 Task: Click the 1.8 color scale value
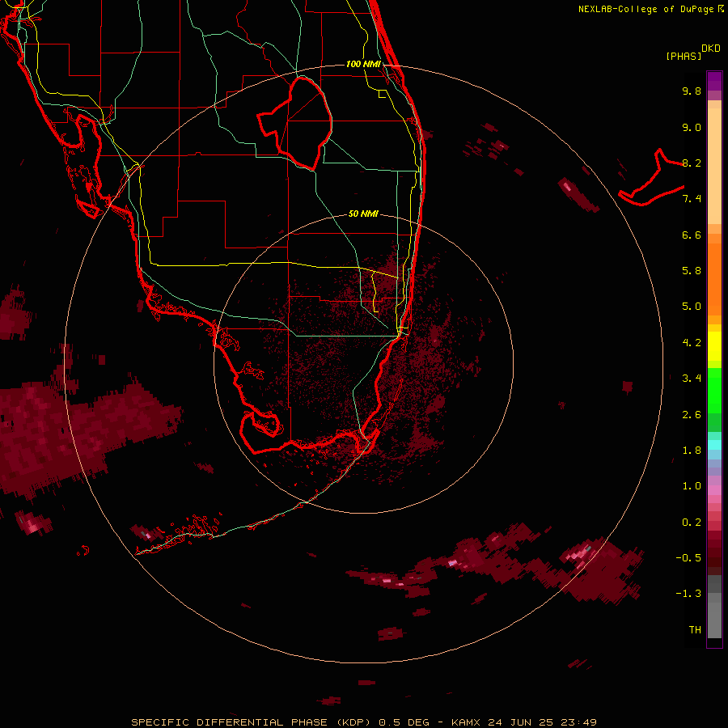[692, 451]
